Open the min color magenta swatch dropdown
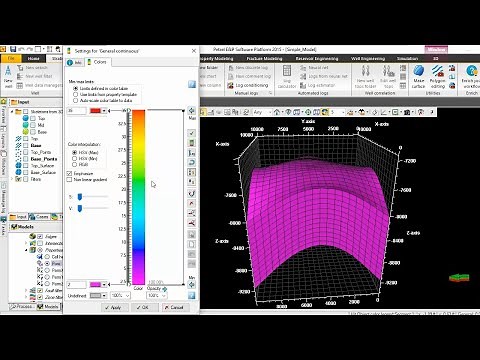Screen dimensions: 480x360 pos(104,285)
